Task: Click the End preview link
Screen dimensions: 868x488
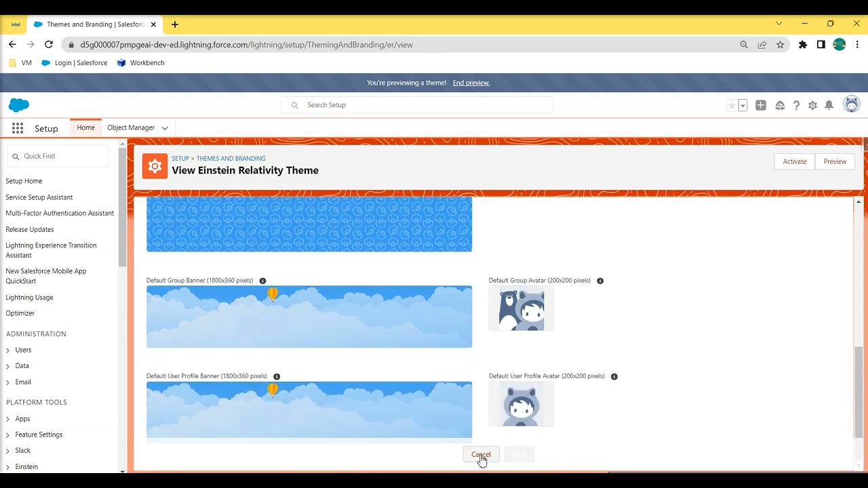Action: coord(471,83)
